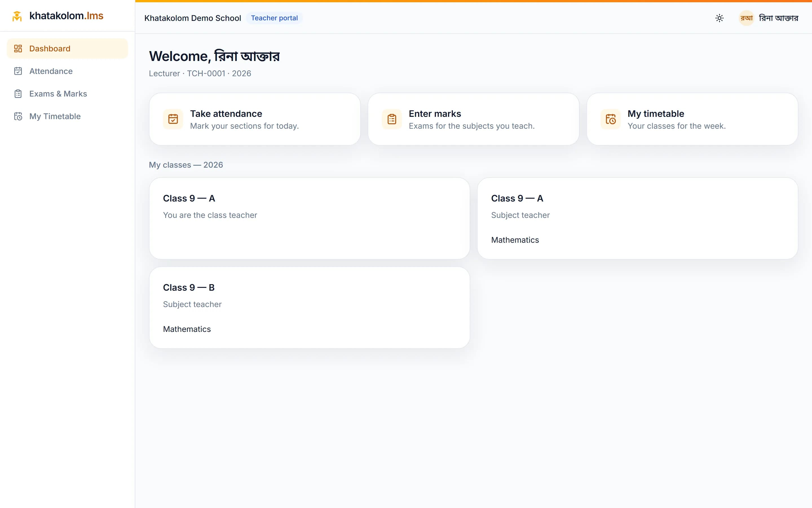Go to Attendance in the sidebar
The height and width of the screenshot is (508, 812).
click(67, 71)
